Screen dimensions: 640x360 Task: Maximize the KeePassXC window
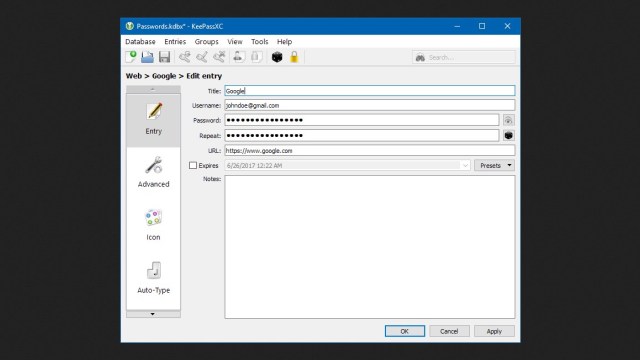click(x=482, y=26)
